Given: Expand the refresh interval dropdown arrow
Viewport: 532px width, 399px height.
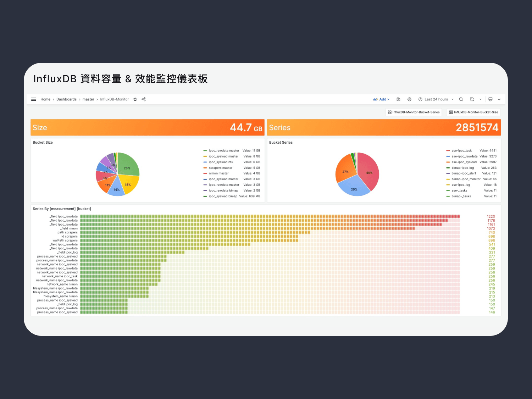Looking at the screenshot, I should [x=481, y=99].
